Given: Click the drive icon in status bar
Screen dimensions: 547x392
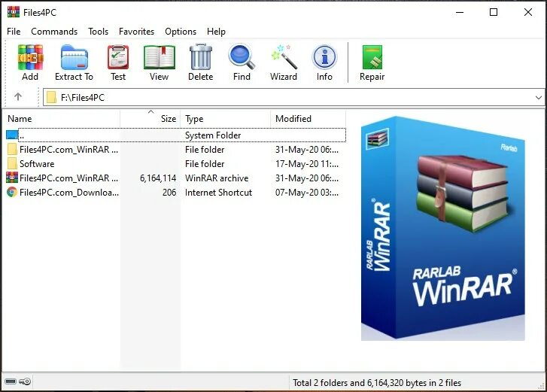Looking at the screenshot, I should click(11, 381).
